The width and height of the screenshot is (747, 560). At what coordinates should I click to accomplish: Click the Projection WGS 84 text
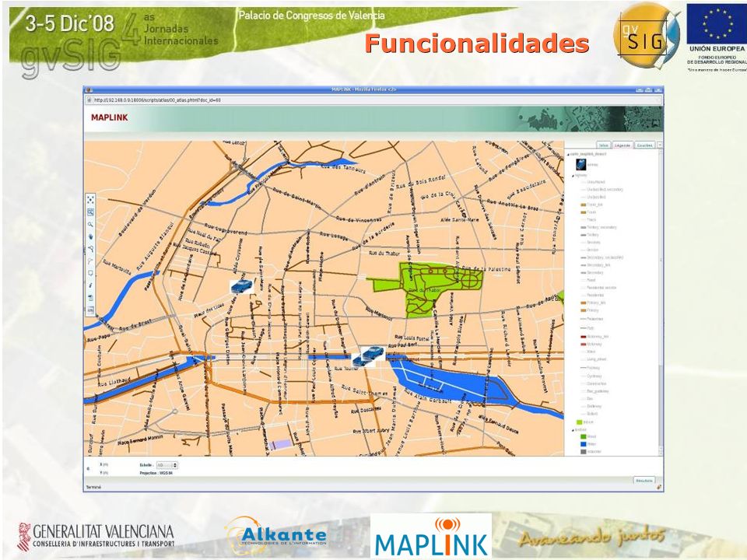point(156,473)
